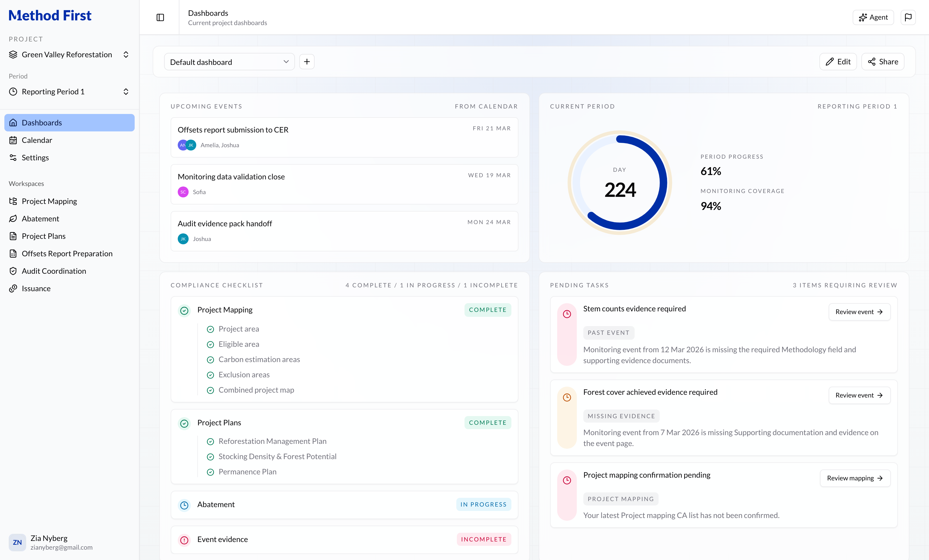Click the Project Mapping tree icon
This screenshot has height=560, width=929.
click(x=13, y=201)
